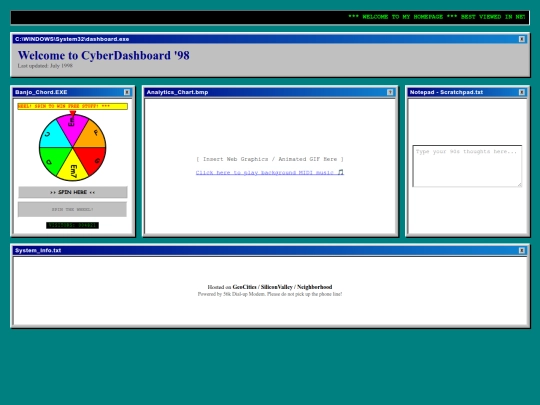Click the GeoCities / SiliconValley / Neighborhood text

(x=282, y=287)
